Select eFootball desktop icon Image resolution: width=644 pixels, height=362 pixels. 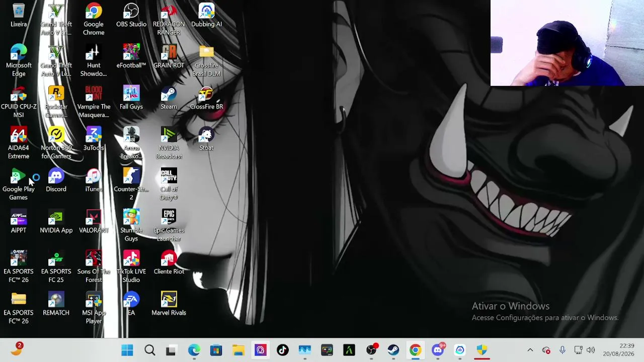131,57
